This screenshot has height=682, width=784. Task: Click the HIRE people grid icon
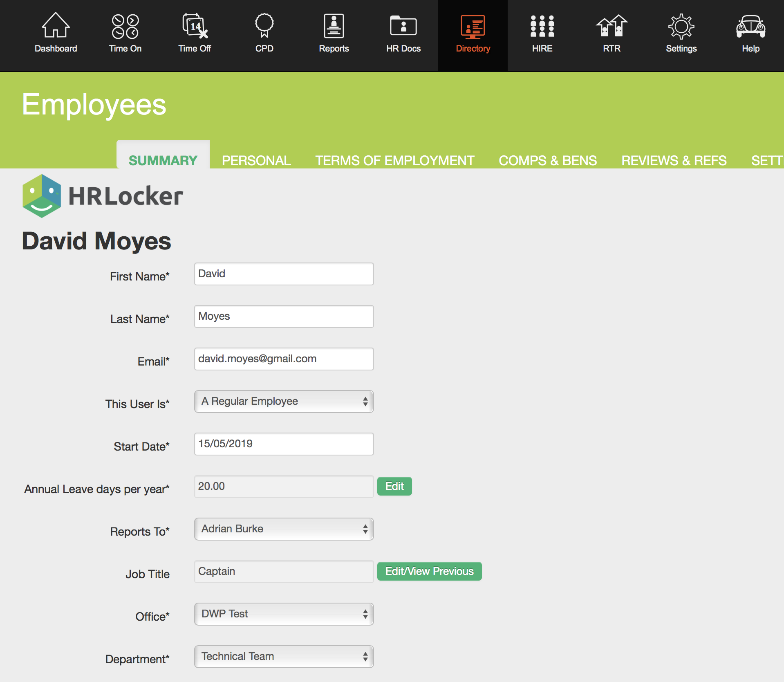542,26
